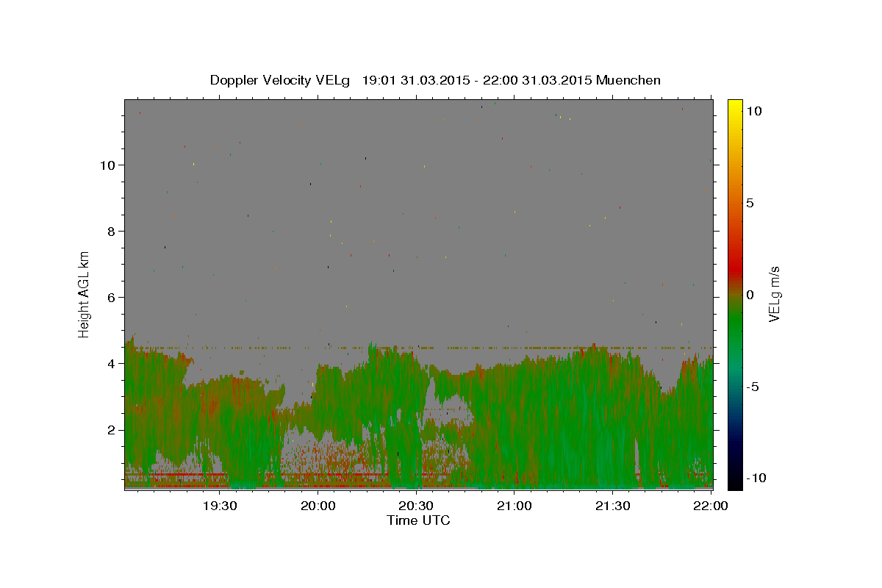Click the colorbar label 'VELg m/s'
882x588 pixels.
[x=774, y=294]
